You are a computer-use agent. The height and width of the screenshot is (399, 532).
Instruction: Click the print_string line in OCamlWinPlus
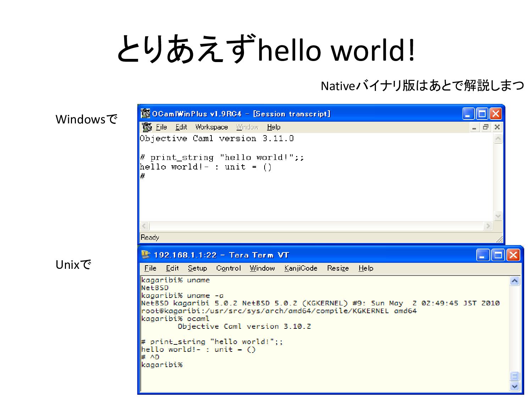click(x=222, y=157)
